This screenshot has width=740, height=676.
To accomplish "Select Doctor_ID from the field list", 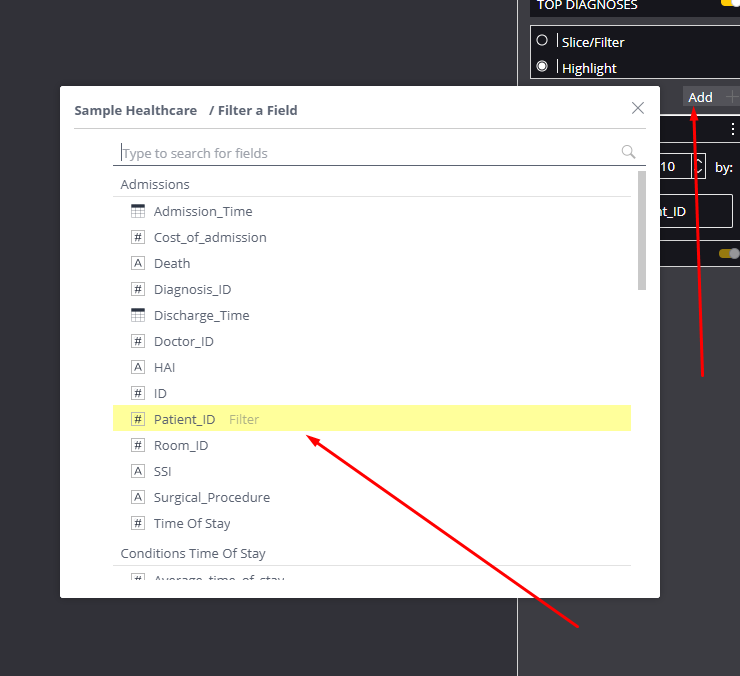I will point(183,341).
